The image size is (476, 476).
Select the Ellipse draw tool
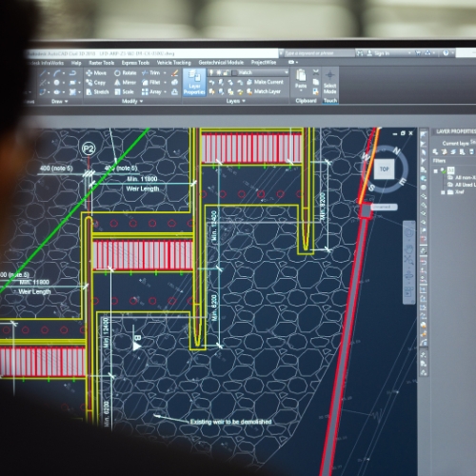(56, 92)
